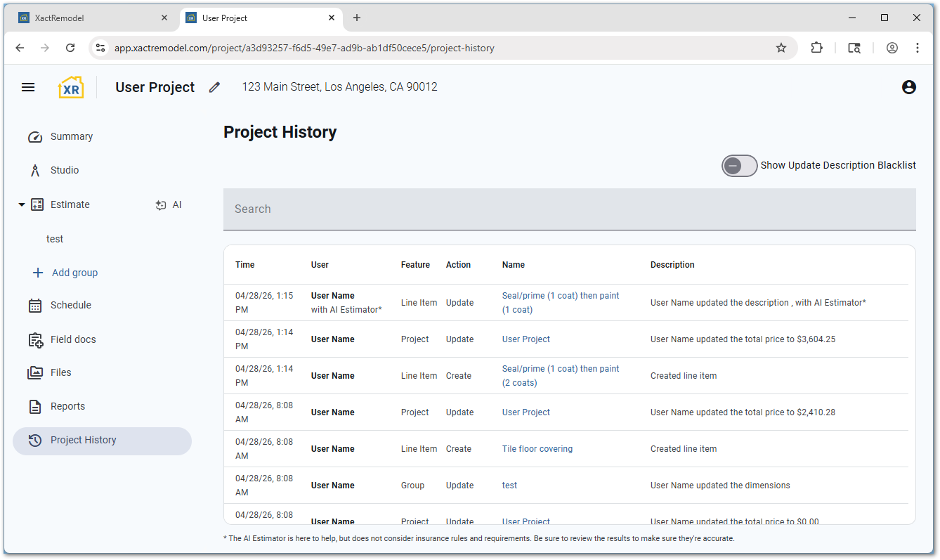
Task: Click the Project History page heading
Action: click(280, 132)
